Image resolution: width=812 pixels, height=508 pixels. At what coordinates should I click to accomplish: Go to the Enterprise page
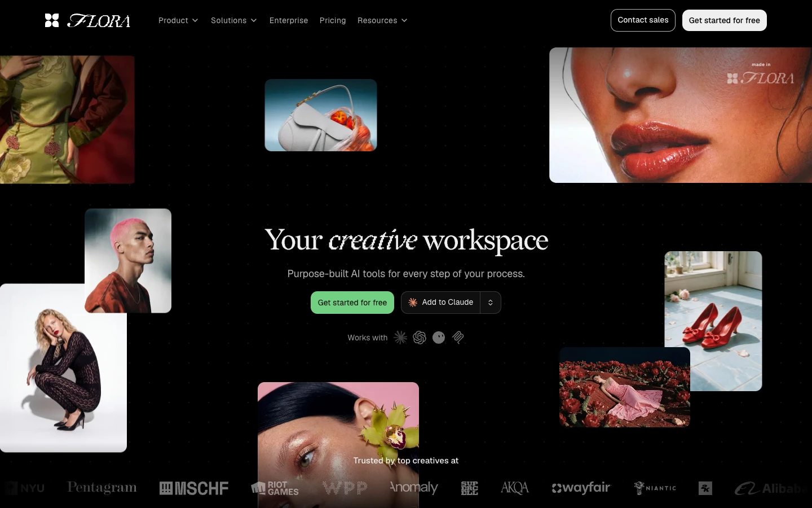[x=289, y=20]
